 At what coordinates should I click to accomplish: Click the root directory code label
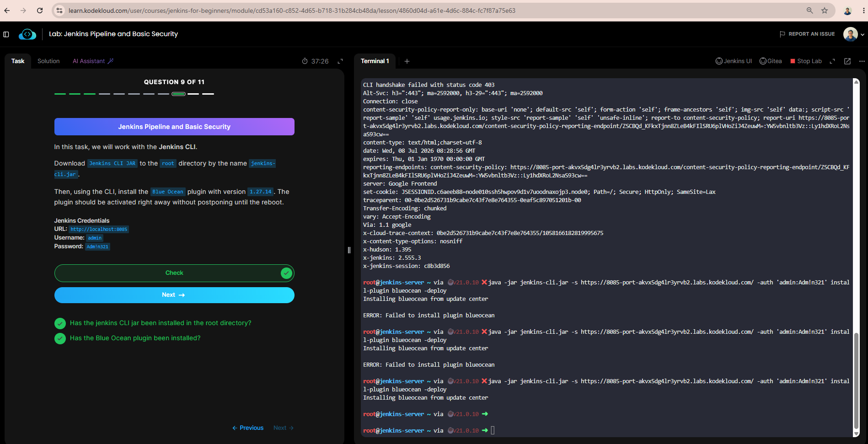coord(168,163)
